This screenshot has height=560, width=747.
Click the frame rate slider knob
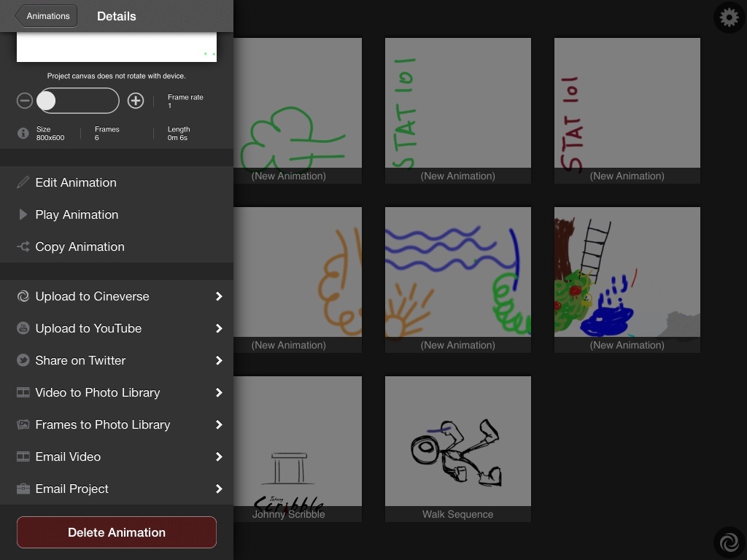click(x=47, y=101)
